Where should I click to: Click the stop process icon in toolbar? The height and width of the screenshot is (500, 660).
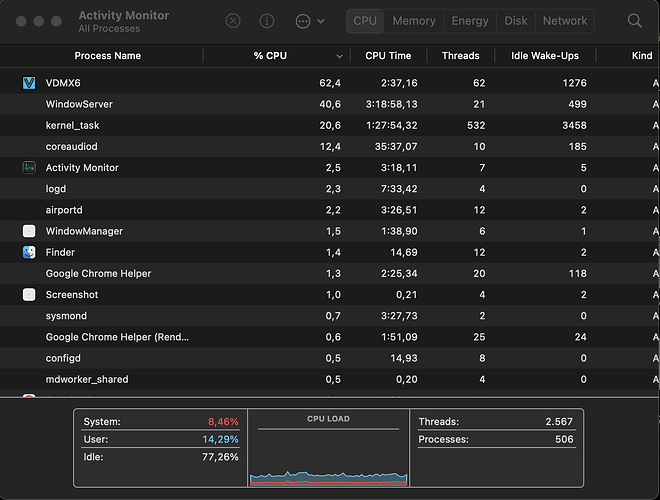[x=233, y=21]
